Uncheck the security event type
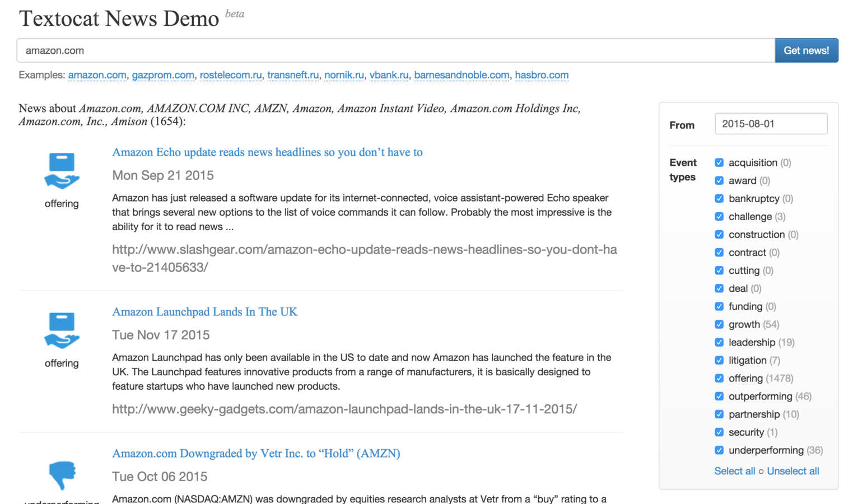This screenshot has height=504, width=853. (719, 432)
